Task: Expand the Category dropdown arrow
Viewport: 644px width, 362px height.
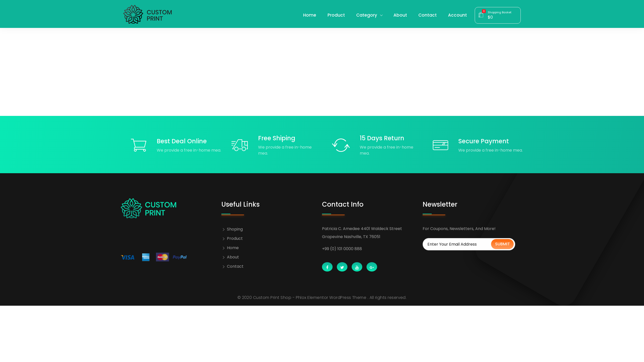Action: coord(381,15)
